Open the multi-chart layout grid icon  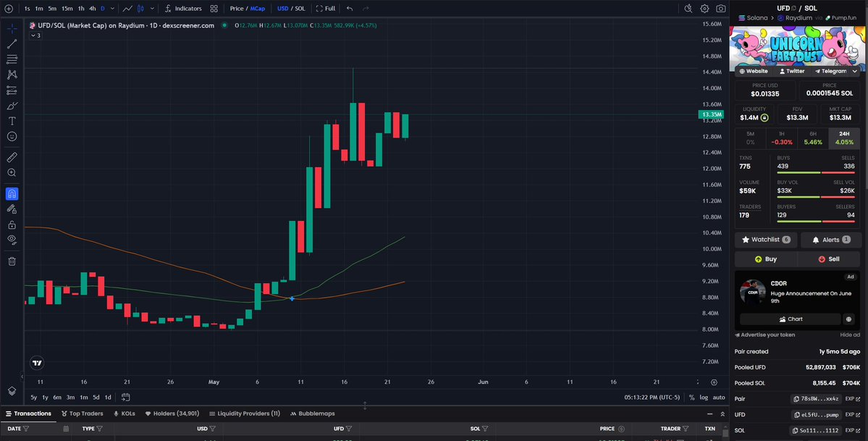214,8
